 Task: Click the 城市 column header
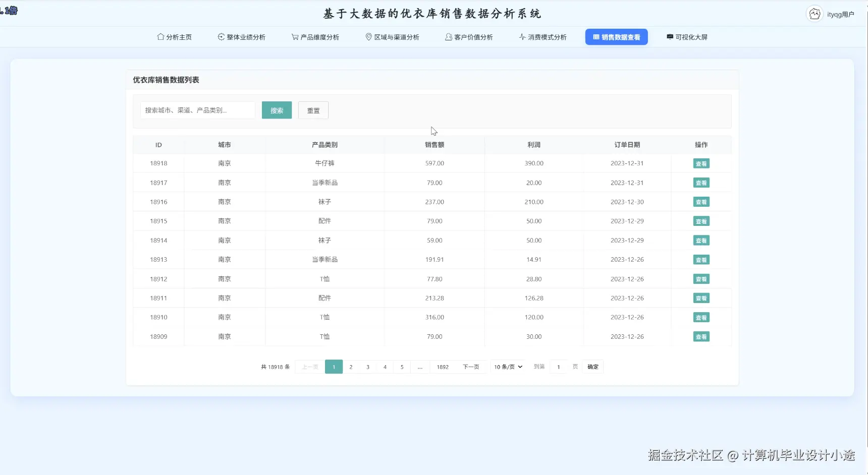(225, 145)
